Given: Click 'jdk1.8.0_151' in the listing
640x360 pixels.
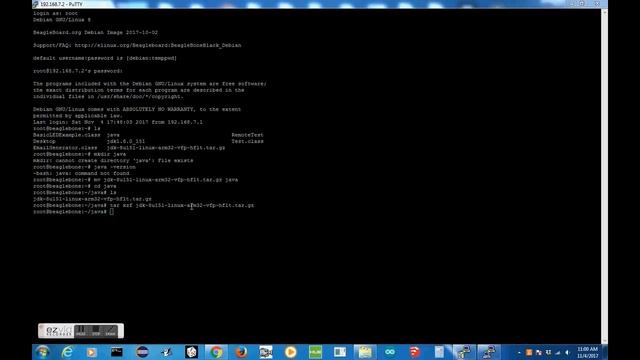Looking at the screenshot, I should tap(126, 141).
